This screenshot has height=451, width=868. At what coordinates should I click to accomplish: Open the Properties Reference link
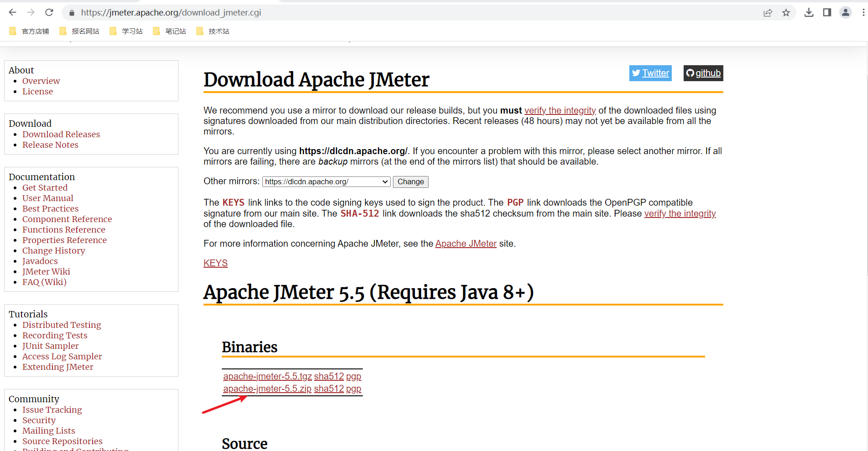point(64,240)
